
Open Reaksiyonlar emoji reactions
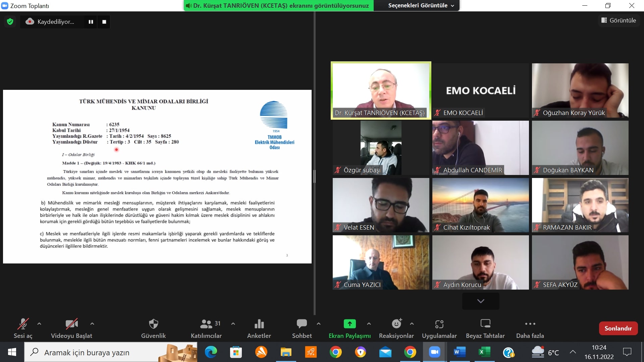(396, 328)
